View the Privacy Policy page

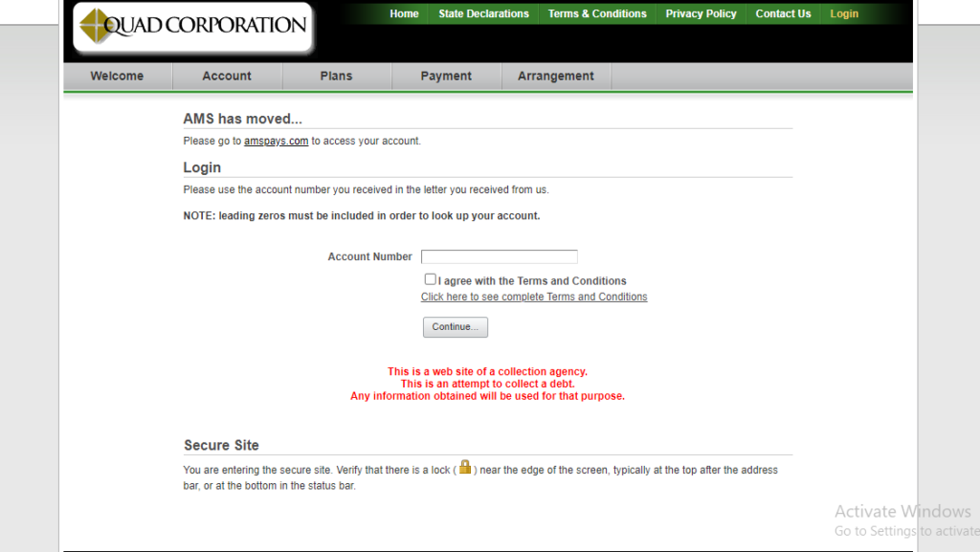pos(701,13)
